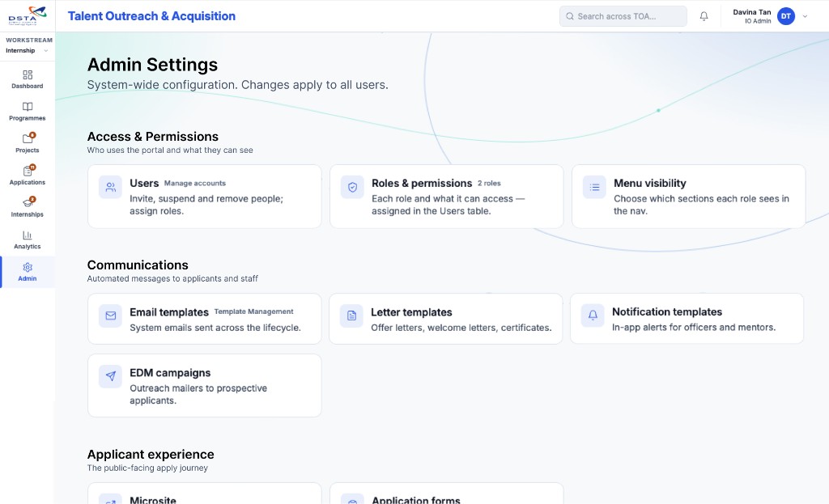This screenshot has width=829, height=504.
Task: Click the "Template Management" tag
Action: [253, 311]
